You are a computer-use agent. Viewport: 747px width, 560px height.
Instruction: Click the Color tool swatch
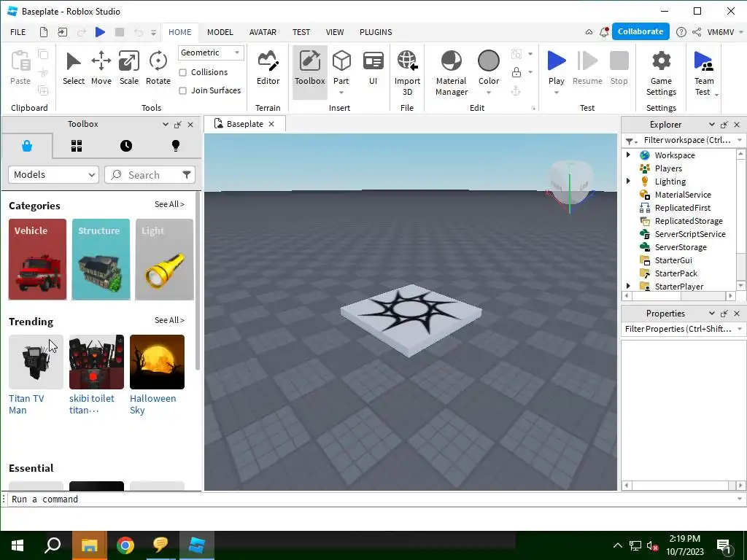pos(488,62)
